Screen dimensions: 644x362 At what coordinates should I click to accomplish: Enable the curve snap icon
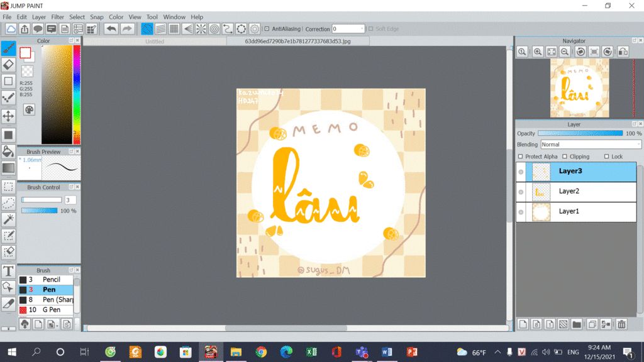(x=228, y=29)
